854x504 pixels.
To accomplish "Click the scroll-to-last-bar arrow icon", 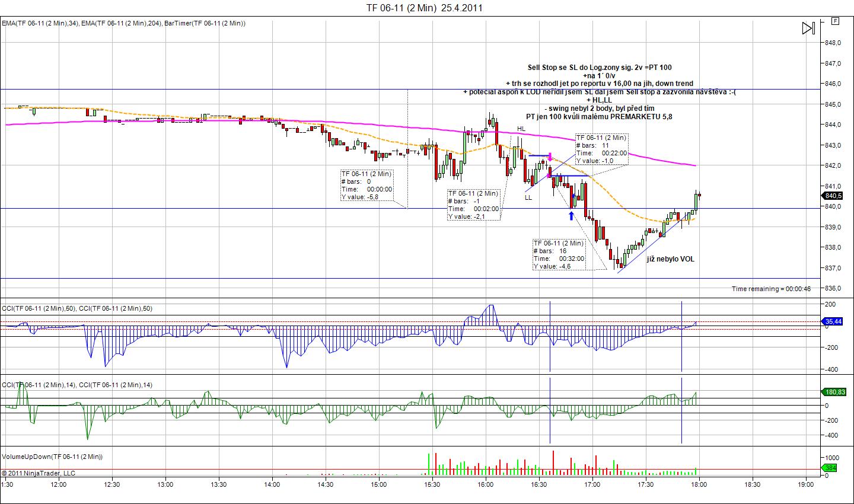I will (x=808, y=28).
